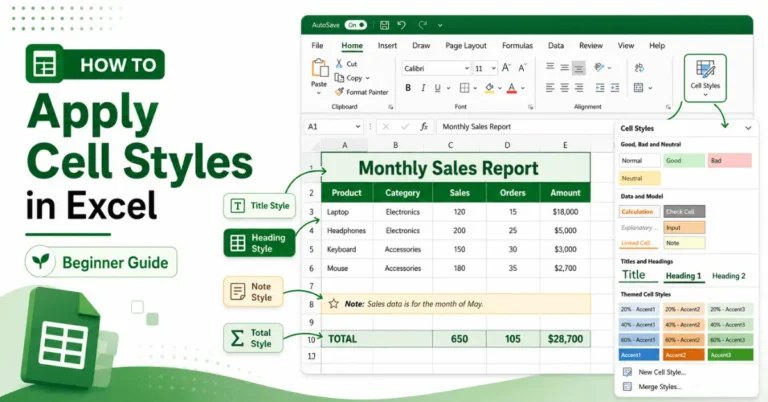Activate the Format Painter brush
Screen dimensions: 768x402
click(x=339, y=92)
